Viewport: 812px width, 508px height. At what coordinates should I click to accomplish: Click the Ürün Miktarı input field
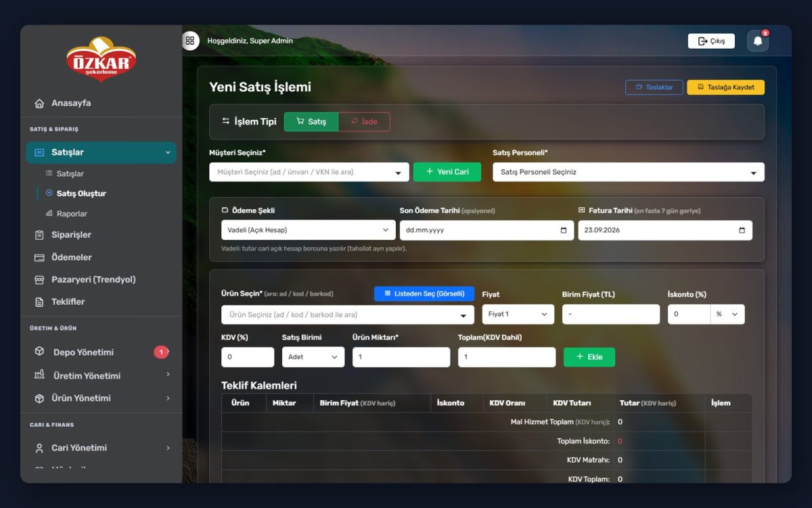[401, 357]
